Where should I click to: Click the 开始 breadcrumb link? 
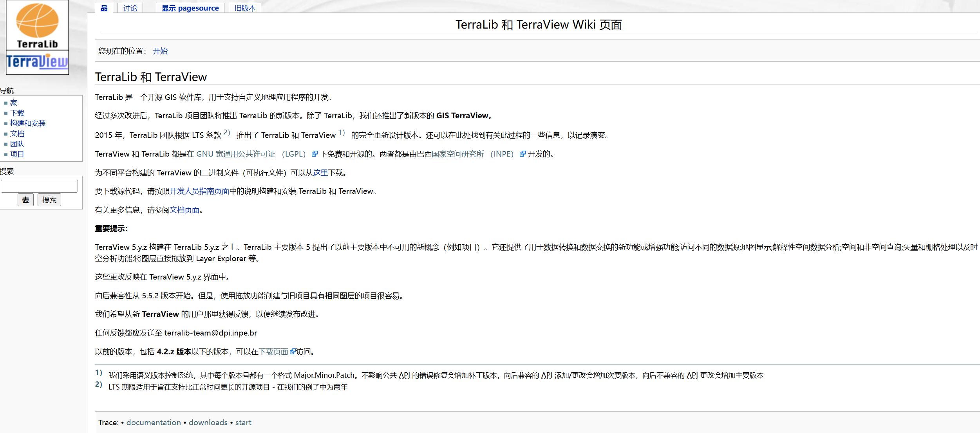click(x=160, y=51)
